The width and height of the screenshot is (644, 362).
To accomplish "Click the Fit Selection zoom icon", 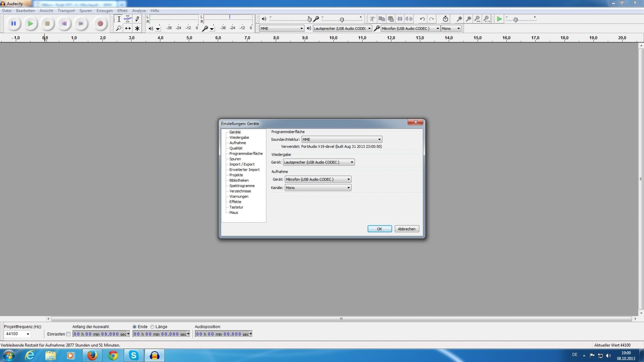I will [477, 19].
